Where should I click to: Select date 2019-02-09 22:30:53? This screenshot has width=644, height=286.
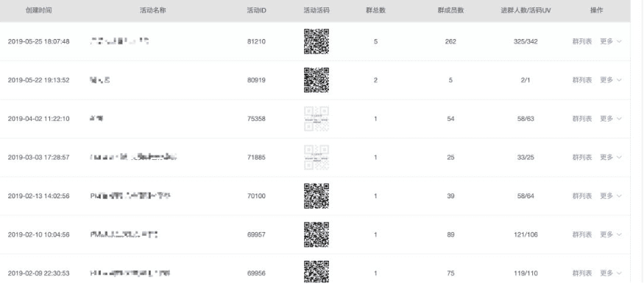(x=38, y=273)
